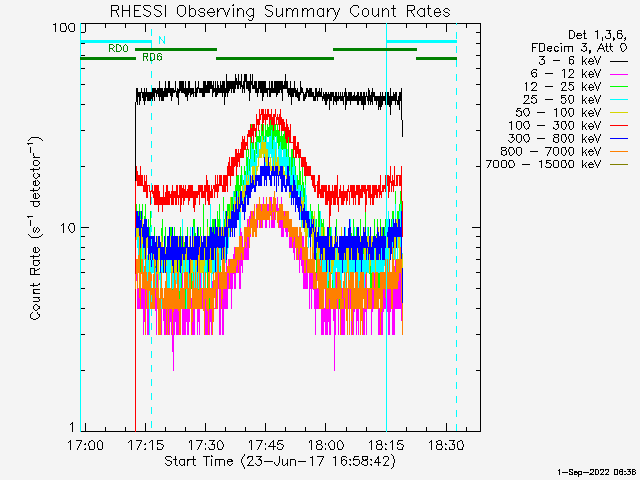
Task: Click the 17:15 x-axis tick label
Action: pos(146,444)
